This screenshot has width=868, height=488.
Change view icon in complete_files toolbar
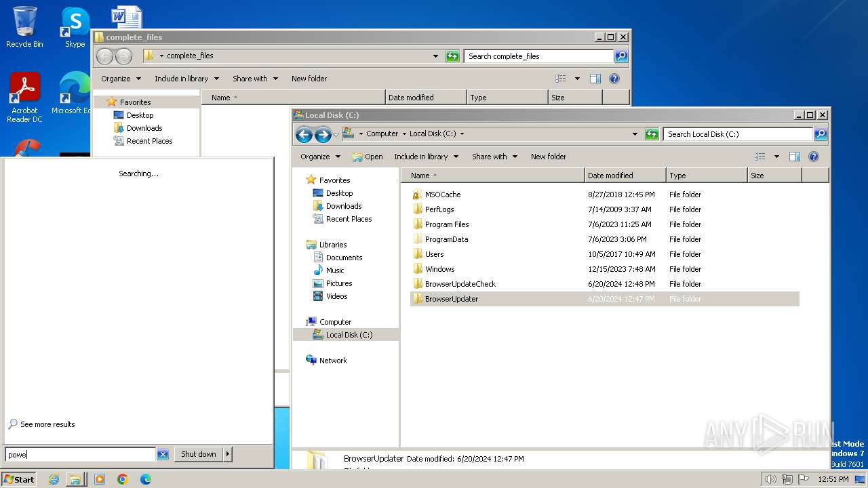pos(561,79)
